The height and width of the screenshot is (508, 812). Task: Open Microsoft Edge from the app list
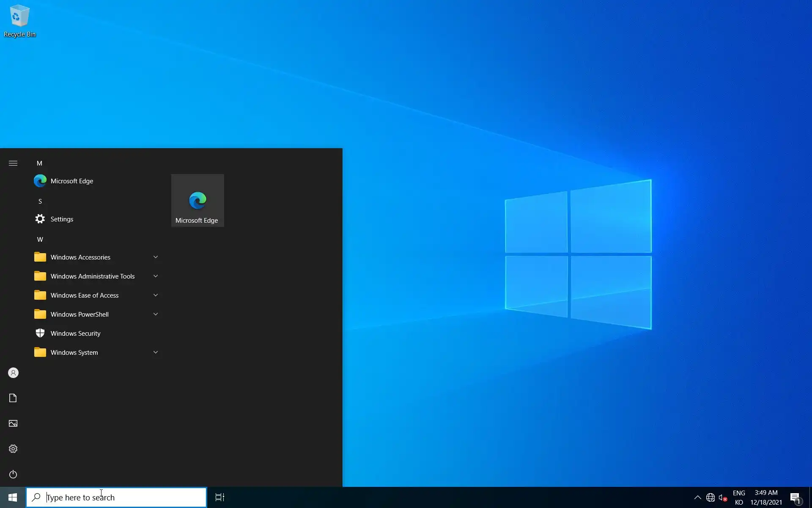point(72,181)
